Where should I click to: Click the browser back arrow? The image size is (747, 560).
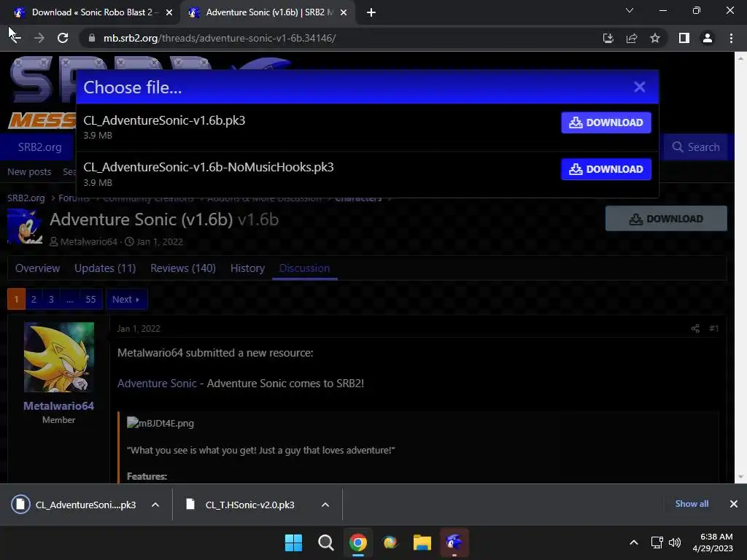pyautogui.click(x=15, y=38)
